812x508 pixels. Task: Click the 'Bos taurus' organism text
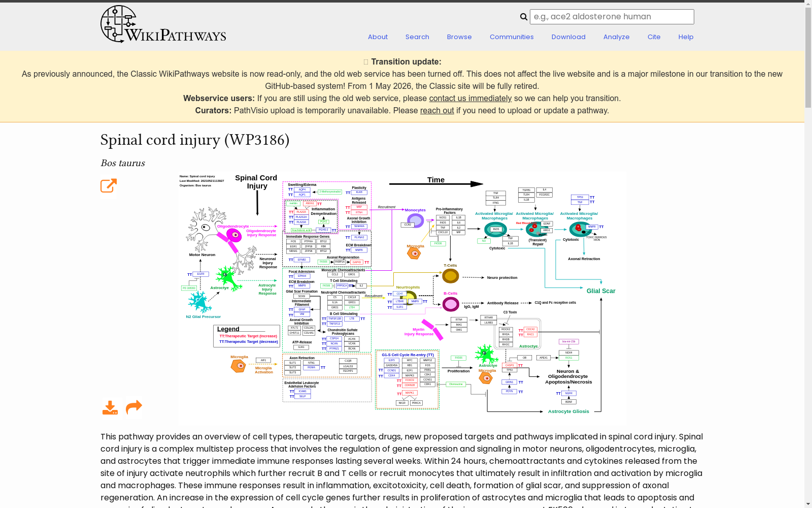(x=123, y=163)
